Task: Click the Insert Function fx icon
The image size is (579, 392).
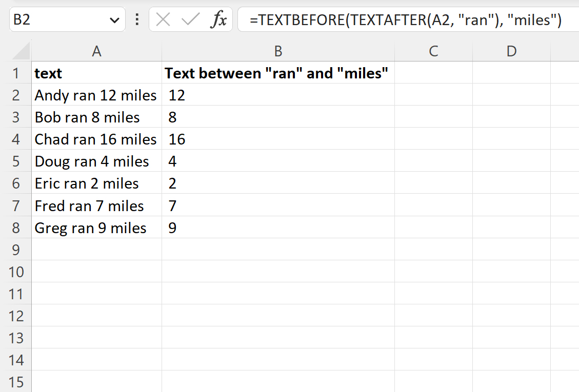Action: 218,19
